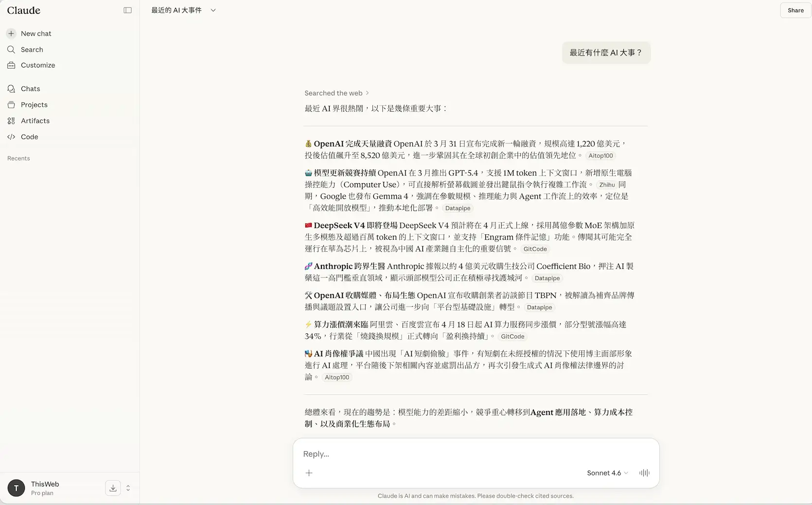The width and height of the screenshot is (812, 505).
Task: Click the Artifacts icon in sidebar
Action: (11, 121)
